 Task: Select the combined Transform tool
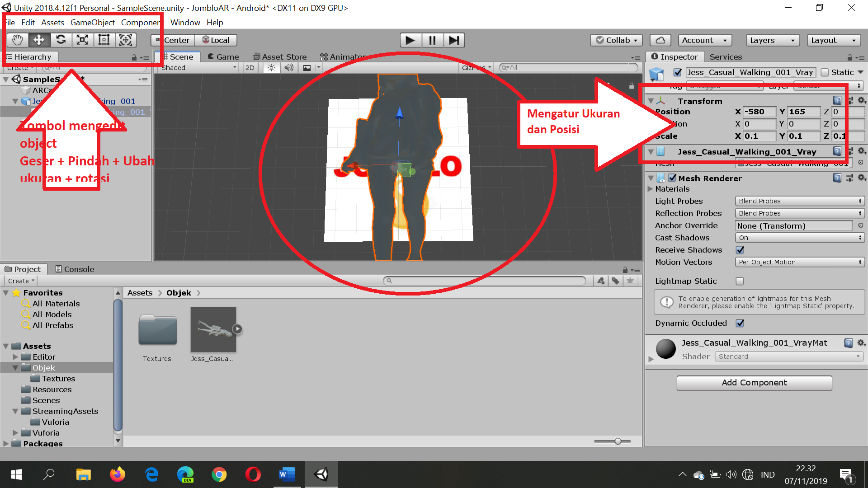point(126,40)
